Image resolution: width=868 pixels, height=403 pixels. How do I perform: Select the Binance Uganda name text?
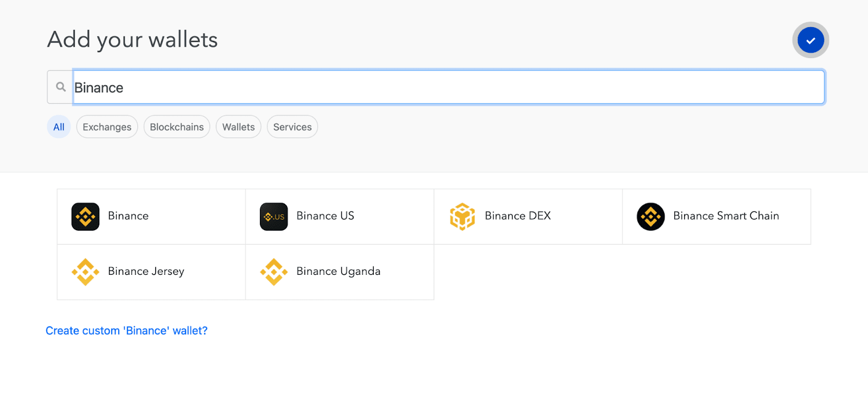pos(338,272)
